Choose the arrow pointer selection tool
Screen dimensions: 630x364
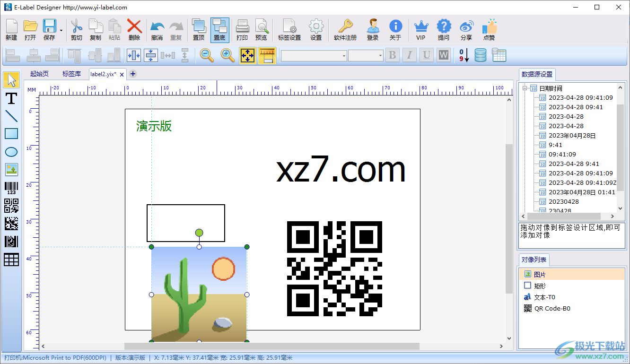click(x=11, y=80)
